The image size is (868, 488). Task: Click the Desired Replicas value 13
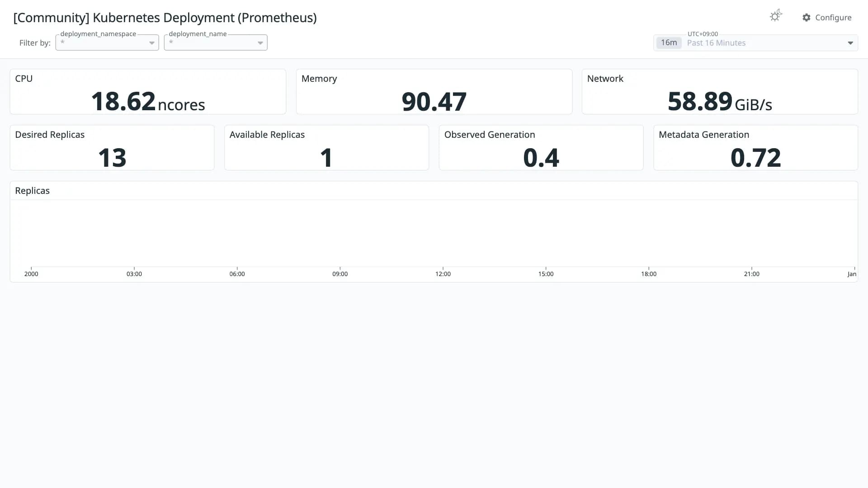pyautogui.click(x=112, y=158)
